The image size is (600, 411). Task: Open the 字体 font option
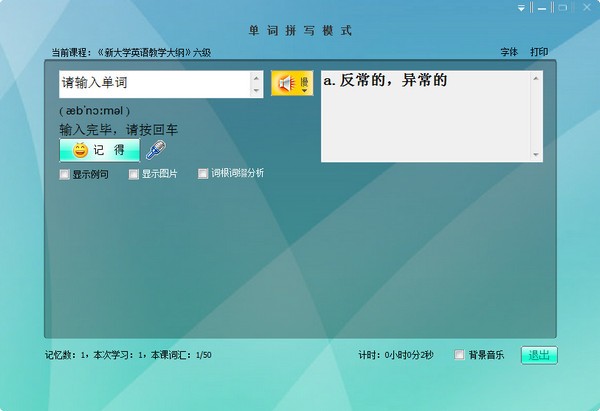pyautogui.click(x=509, y=52)
